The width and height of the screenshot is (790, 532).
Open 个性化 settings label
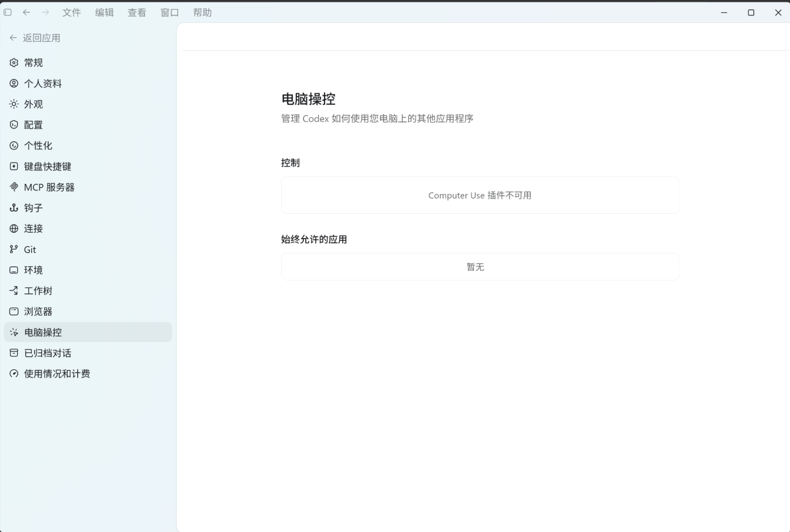click(38, 146)
